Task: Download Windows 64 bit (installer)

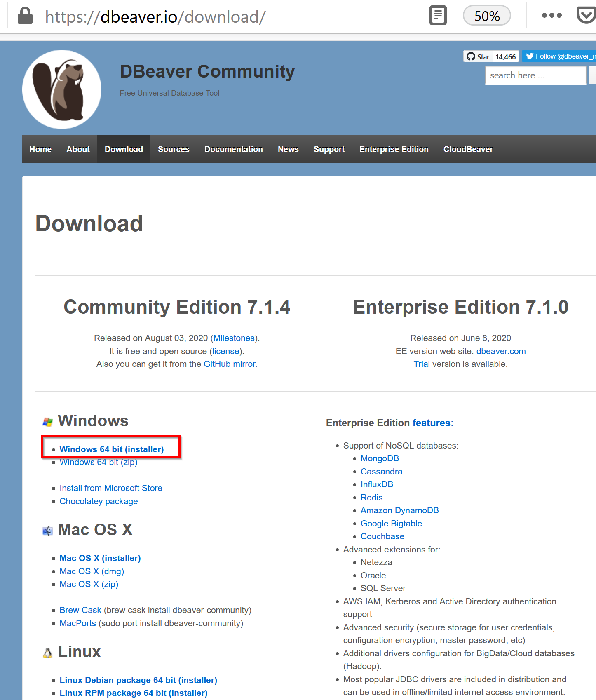Action: point(112,449)
